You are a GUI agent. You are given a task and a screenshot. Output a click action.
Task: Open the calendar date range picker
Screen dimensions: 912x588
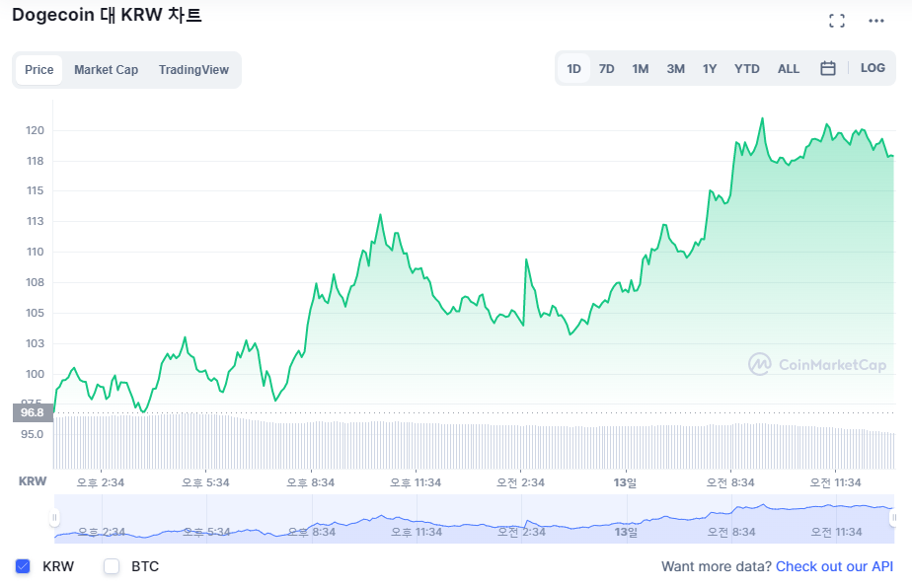[x=828, y=69]
